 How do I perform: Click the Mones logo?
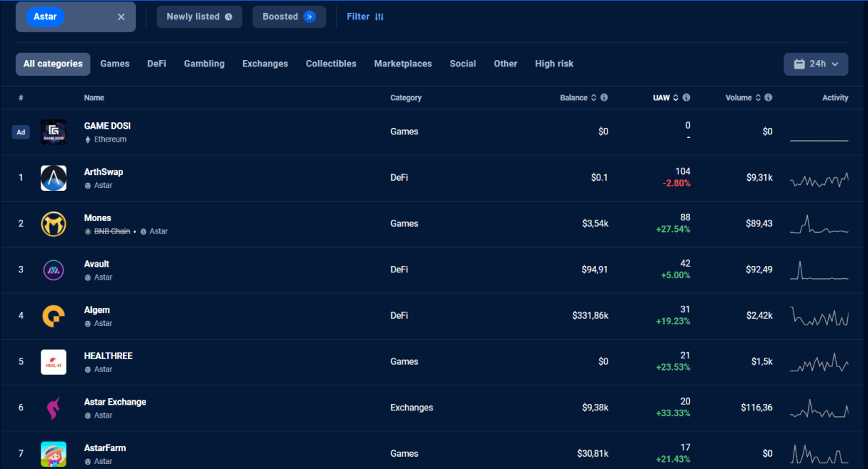(x=54, y=223)
